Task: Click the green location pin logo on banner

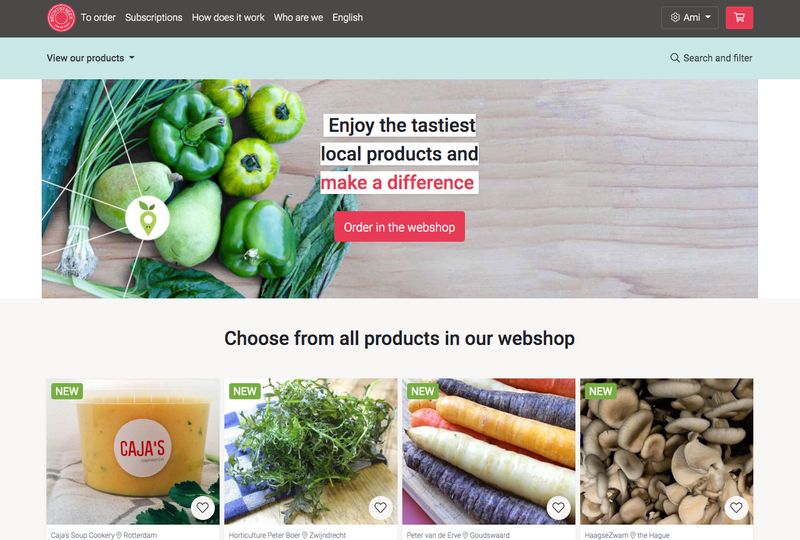Action: point(147,218)
